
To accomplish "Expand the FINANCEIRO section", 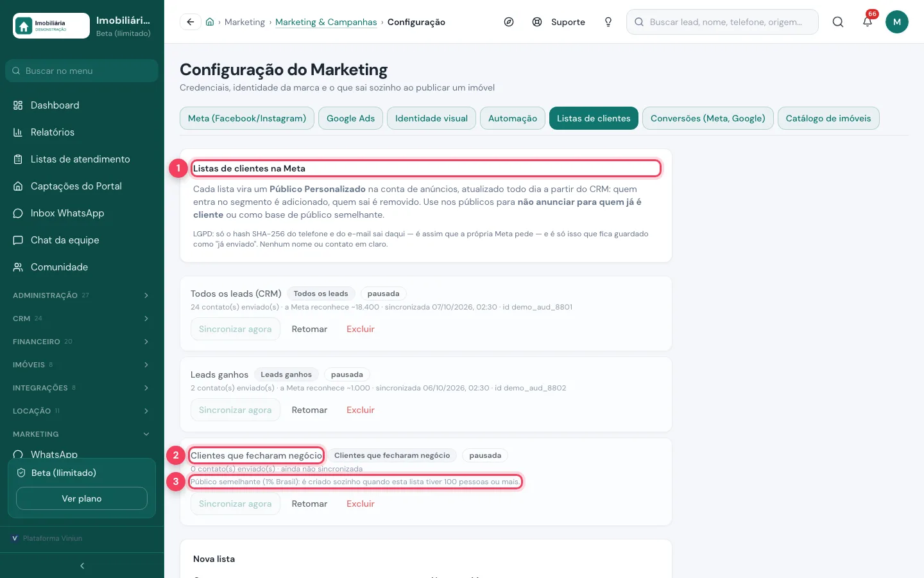I will click(81, 342).
